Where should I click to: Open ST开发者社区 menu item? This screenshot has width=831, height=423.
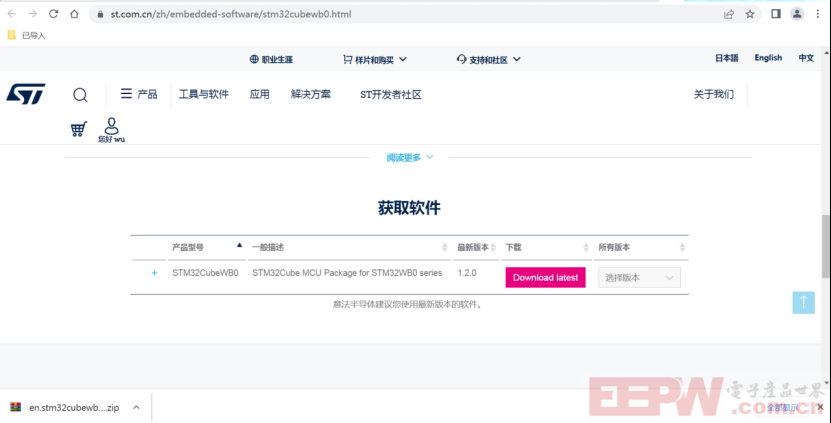(391, 95)
